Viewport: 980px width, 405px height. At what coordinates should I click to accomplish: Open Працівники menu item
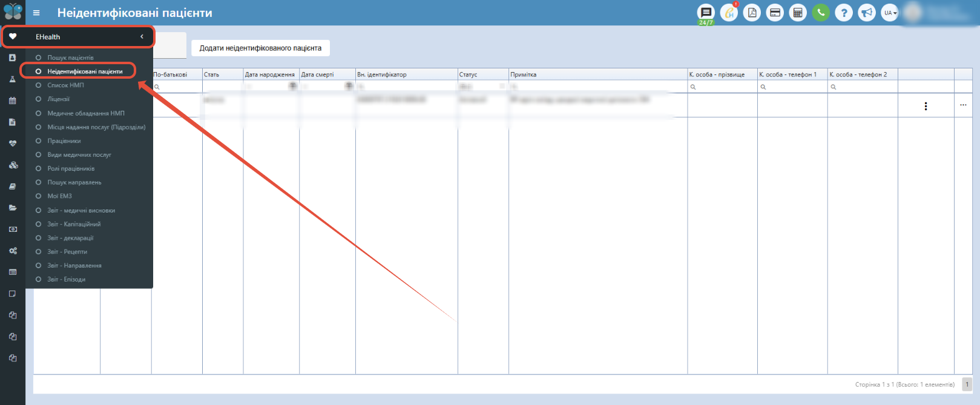click(64, 141)
